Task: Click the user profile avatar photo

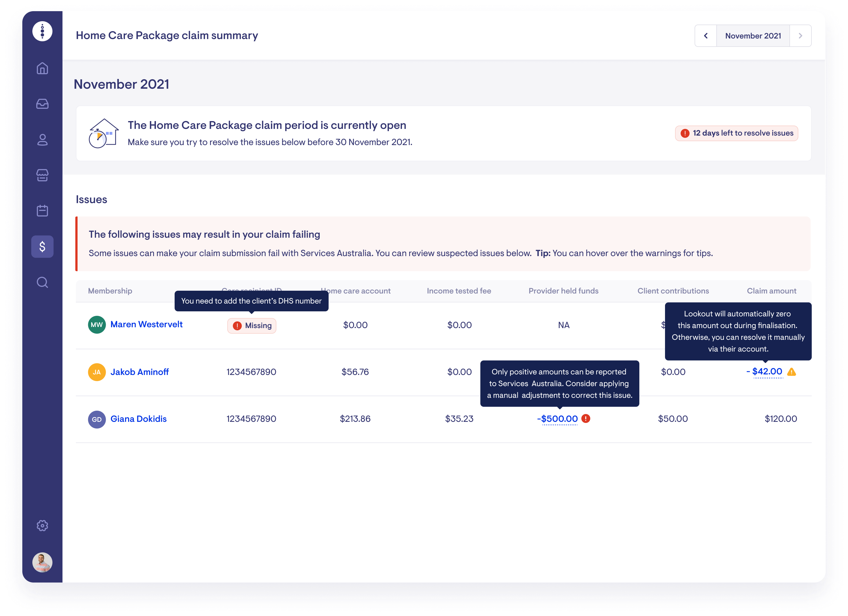Action: pos(42,562)
